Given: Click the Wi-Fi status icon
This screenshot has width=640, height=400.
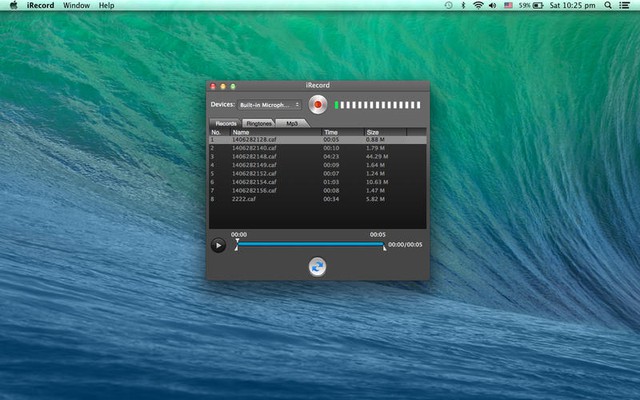Looking at the screenshot, I should [x=478, y=6].
